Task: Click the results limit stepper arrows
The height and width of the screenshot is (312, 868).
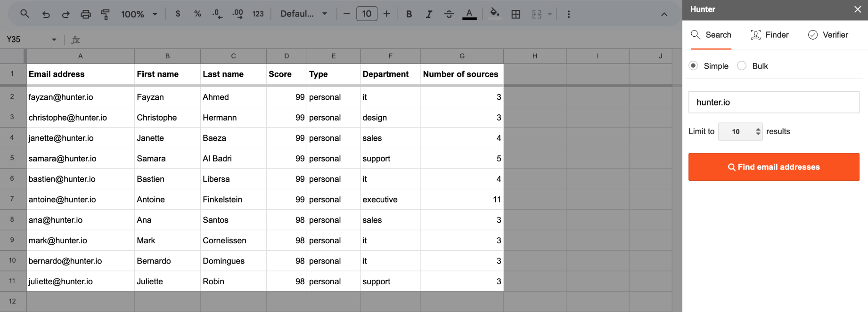Action: point(758,132)
